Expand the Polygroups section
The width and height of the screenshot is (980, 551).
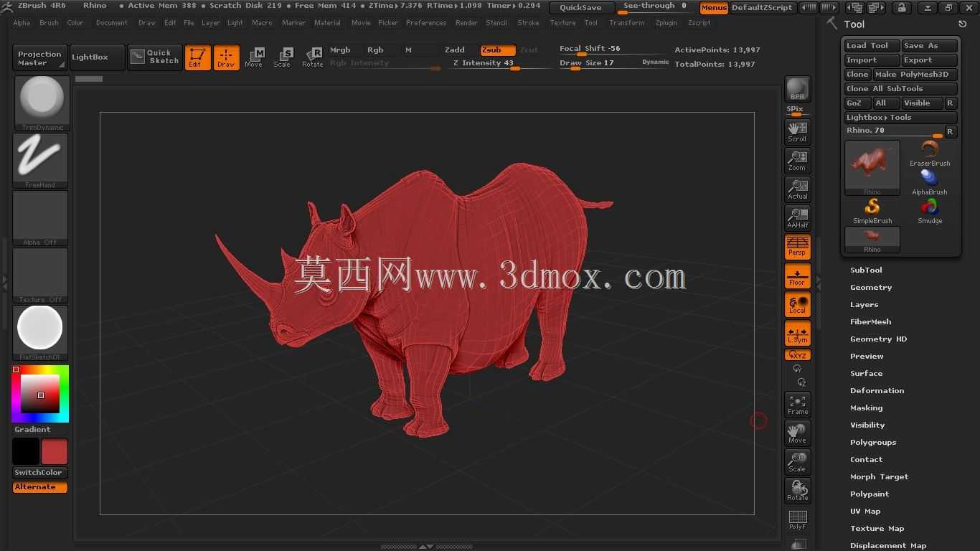click(x=873, y=443)
